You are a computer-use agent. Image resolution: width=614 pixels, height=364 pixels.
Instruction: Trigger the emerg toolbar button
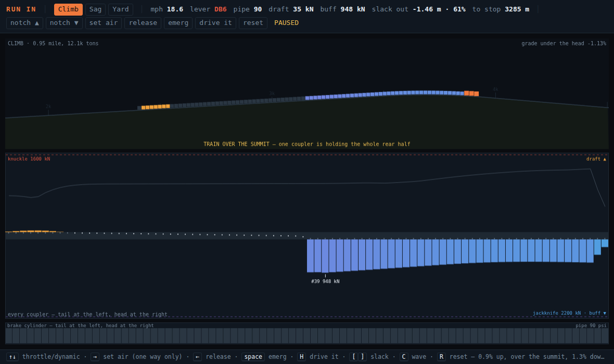[x=178, y=23]
